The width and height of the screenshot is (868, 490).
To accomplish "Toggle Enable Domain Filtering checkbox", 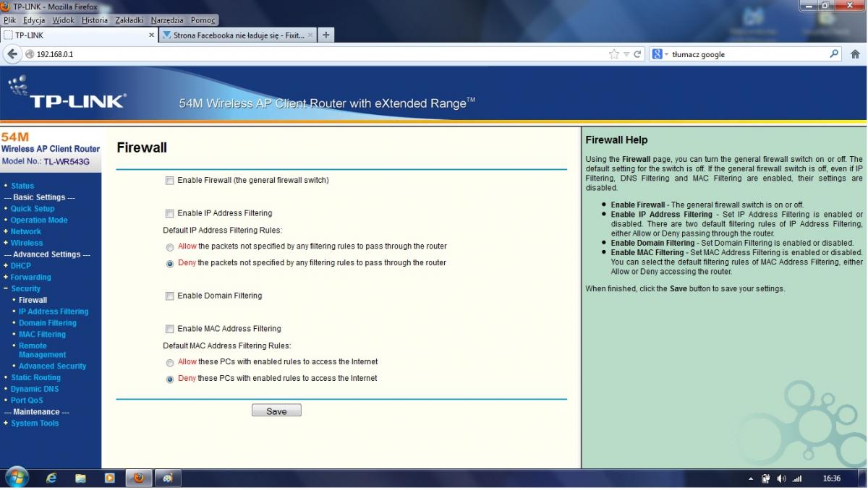I will (x=170, y=296).
